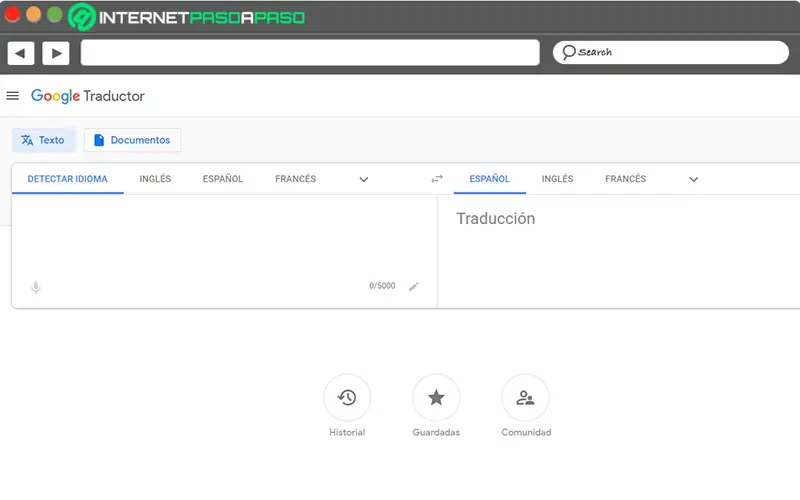Expand the source language list chevron
This screenshot has width=800, height=500.
click(364, 179)
